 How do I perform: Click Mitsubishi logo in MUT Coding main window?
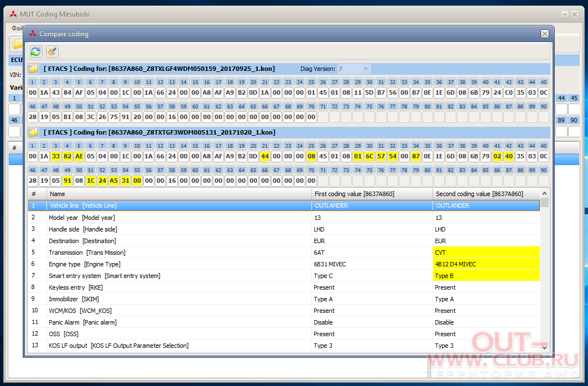pyautogui.click(x=13, y=14)
